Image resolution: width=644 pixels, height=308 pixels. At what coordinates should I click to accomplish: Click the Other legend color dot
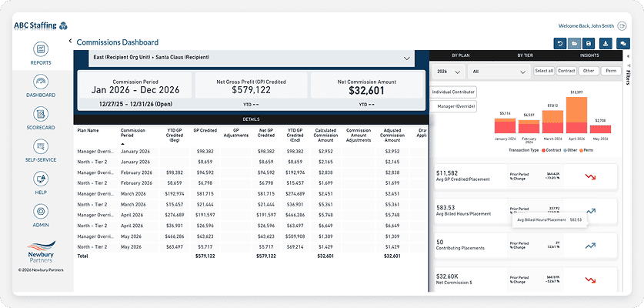[566, 150]
